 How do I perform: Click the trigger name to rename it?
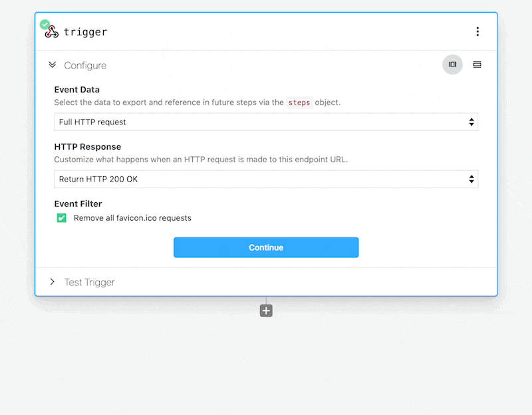click(x=87, y=31)
